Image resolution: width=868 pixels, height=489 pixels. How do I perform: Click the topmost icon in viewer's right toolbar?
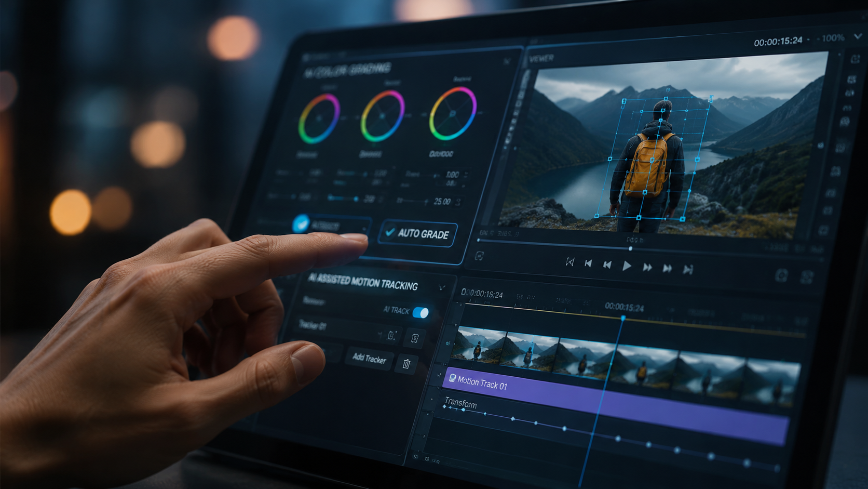click(855, 59)
